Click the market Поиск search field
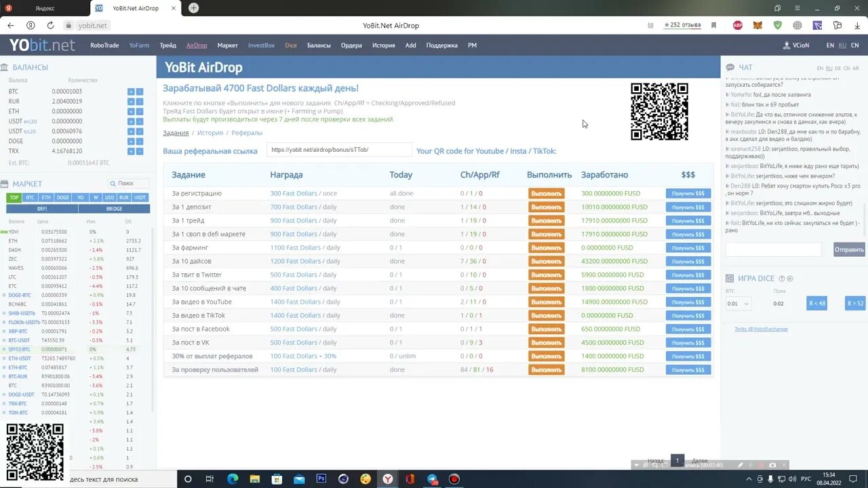This screenshot has height=488, width=868. point(128,184)
